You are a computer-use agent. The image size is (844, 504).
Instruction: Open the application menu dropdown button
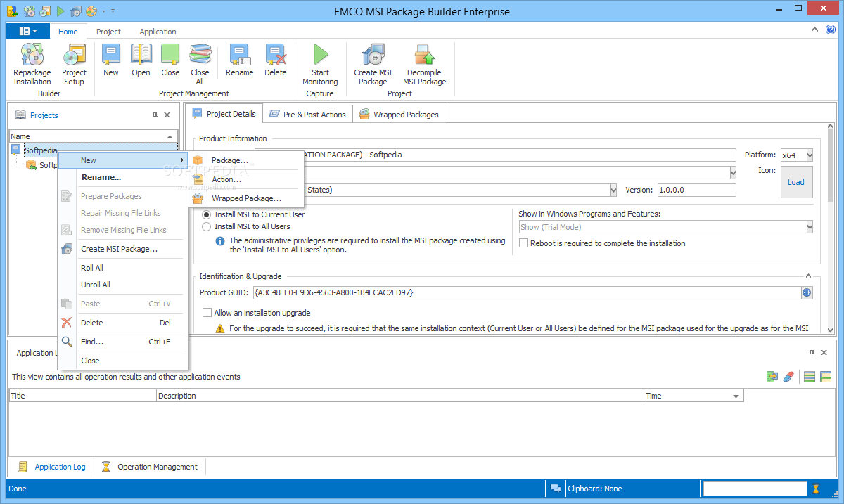[28, 31]
